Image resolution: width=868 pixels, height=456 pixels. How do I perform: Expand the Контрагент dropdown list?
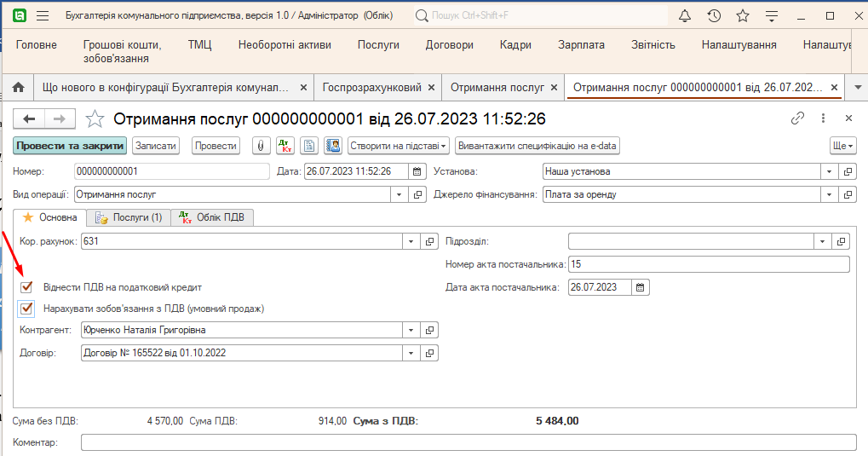tap(411, 330)
